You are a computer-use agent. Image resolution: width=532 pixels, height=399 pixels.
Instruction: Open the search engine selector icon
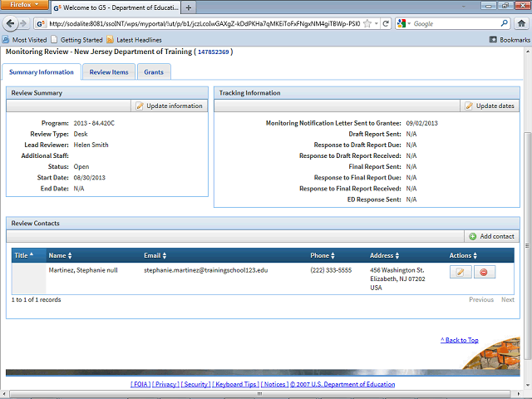403,23
